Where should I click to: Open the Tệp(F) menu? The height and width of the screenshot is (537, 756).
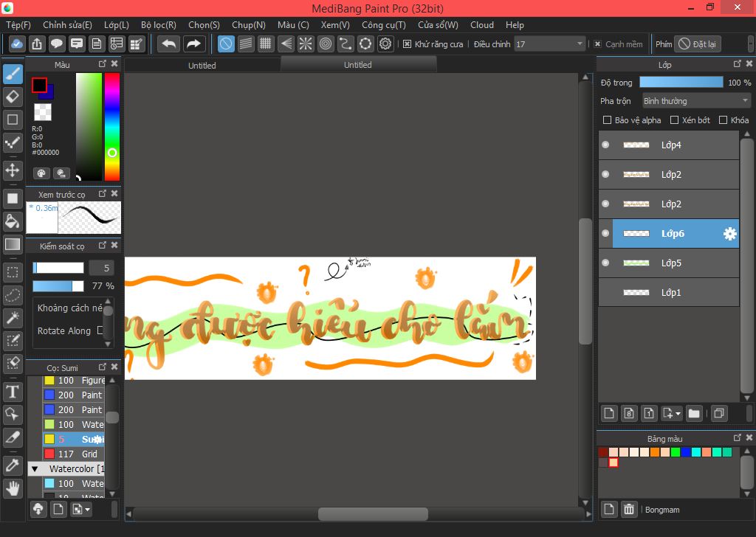tap(18, 25)
